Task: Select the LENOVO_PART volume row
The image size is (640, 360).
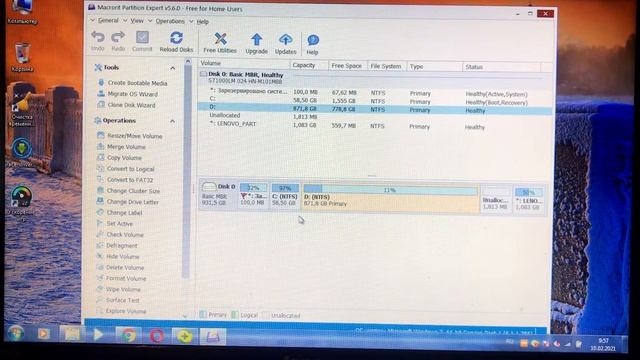Action: pyautogui.click(x=375, y=125)
